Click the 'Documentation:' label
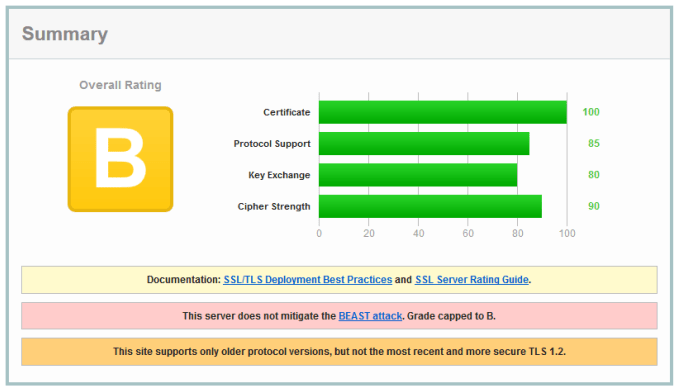Viewport: 679px width, 392px height. tap(184, 280)
